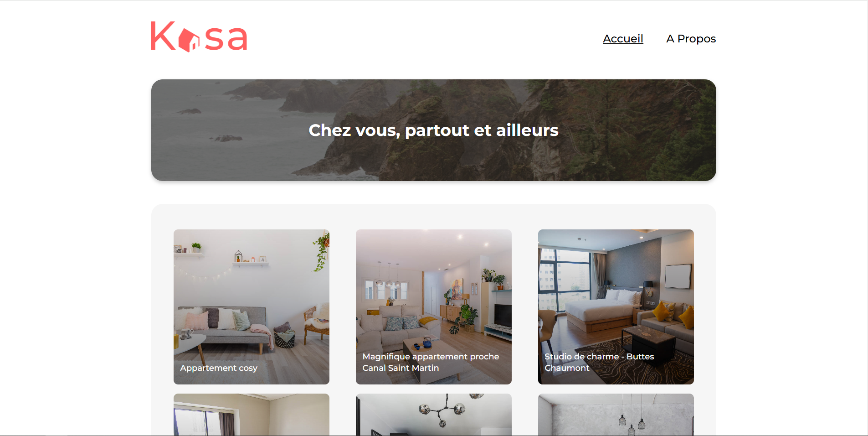
Task: Click the 'Chez vous, partout et ailleurs' heading
Action: (434, 130)
